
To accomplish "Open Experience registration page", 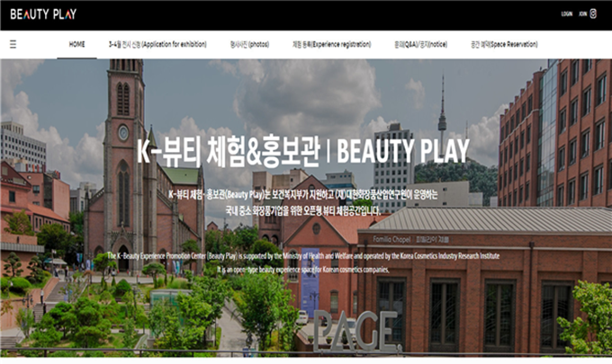I will [x=331, y=43].
